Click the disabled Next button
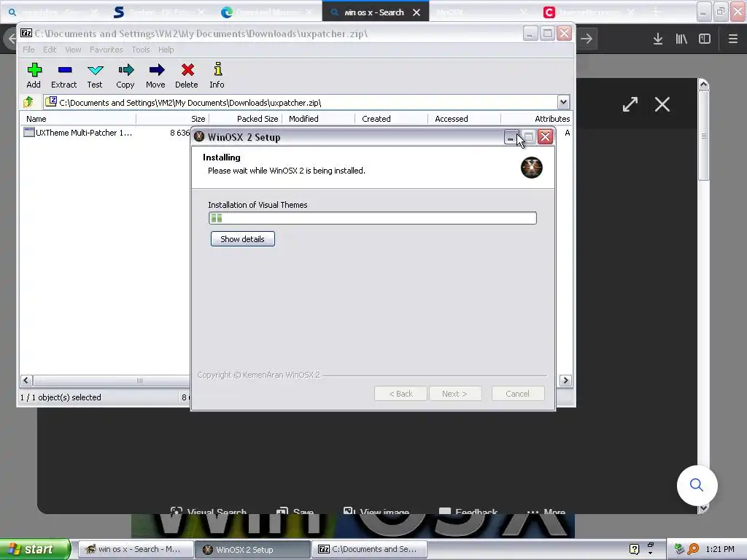The height and width of the screenshot is (560, 747). [454, 394]
